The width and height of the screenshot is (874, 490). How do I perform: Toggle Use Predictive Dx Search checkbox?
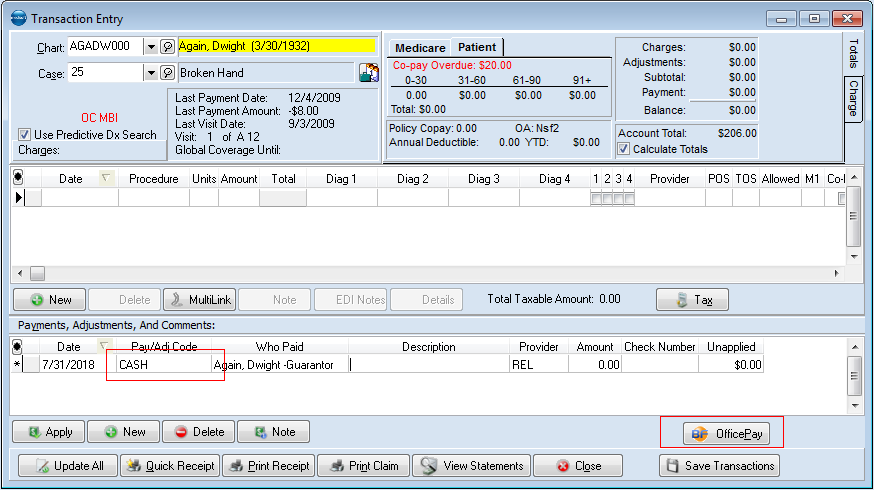pyautogui.click(x=24, y=134)
